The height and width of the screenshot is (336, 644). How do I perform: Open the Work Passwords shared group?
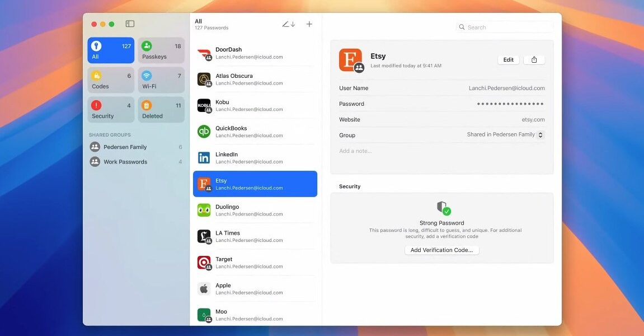(124, 162)
